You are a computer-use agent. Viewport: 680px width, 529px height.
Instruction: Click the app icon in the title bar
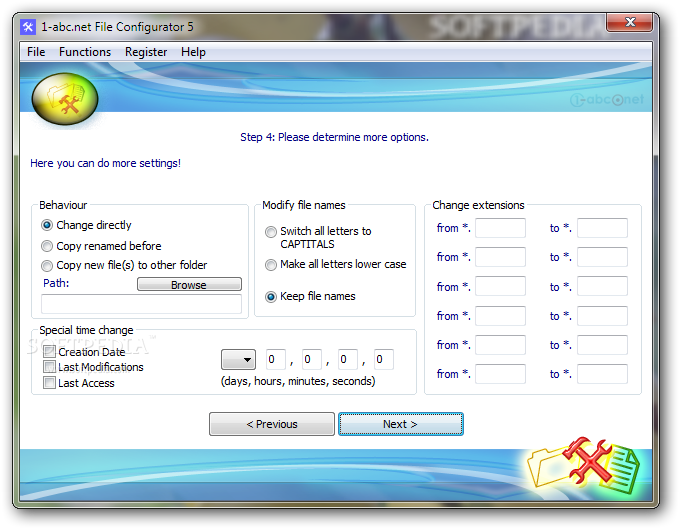(28, 27)
